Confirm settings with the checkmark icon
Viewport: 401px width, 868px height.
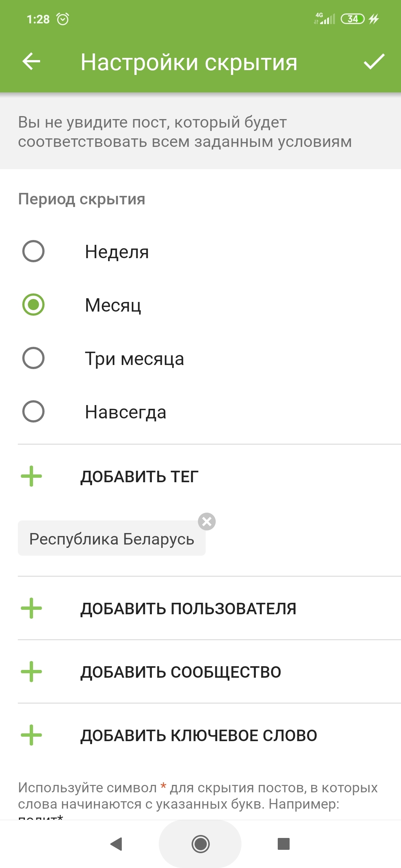coord(374,62)
